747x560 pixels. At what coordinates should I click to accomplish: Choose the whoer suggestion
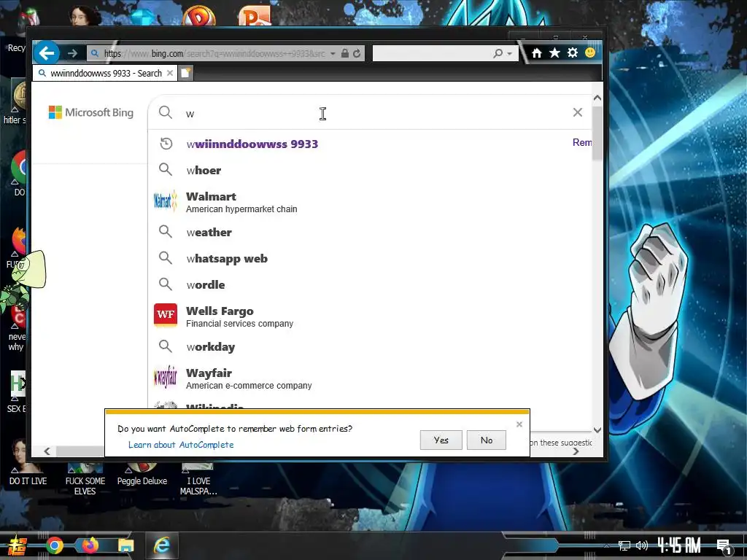click(x=204, y=170)
